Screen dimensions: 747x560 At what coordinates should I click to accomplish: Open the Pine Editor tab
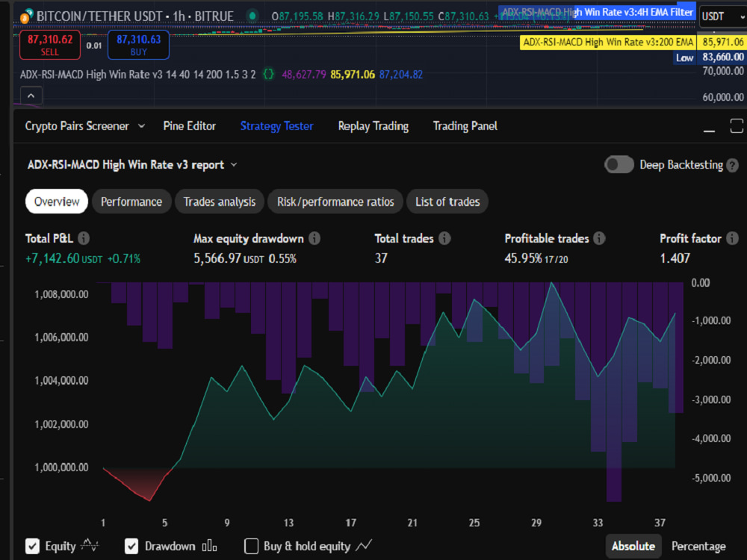coord(190,126)
